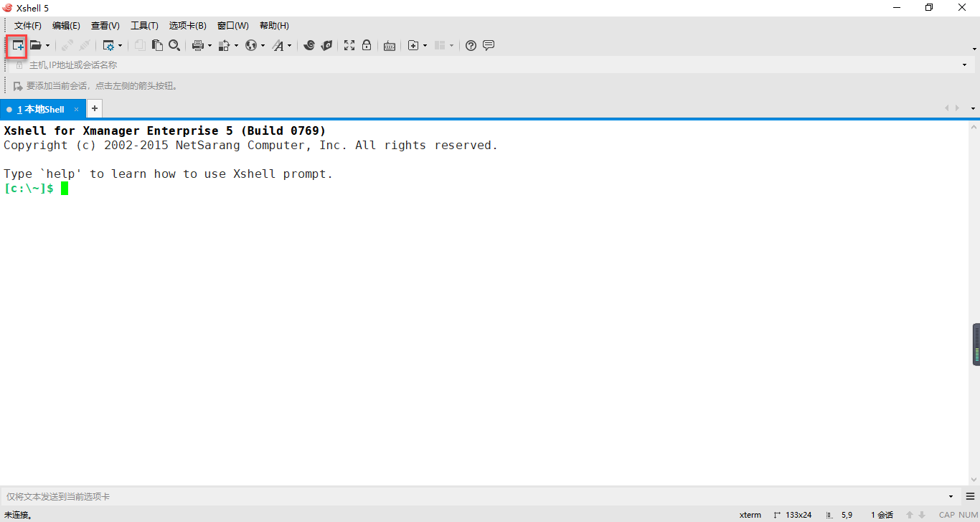Open the 文件(F) menu
The height and width of the screenshot is (522, 980).
pyautogui.click(x=28, y=26)
